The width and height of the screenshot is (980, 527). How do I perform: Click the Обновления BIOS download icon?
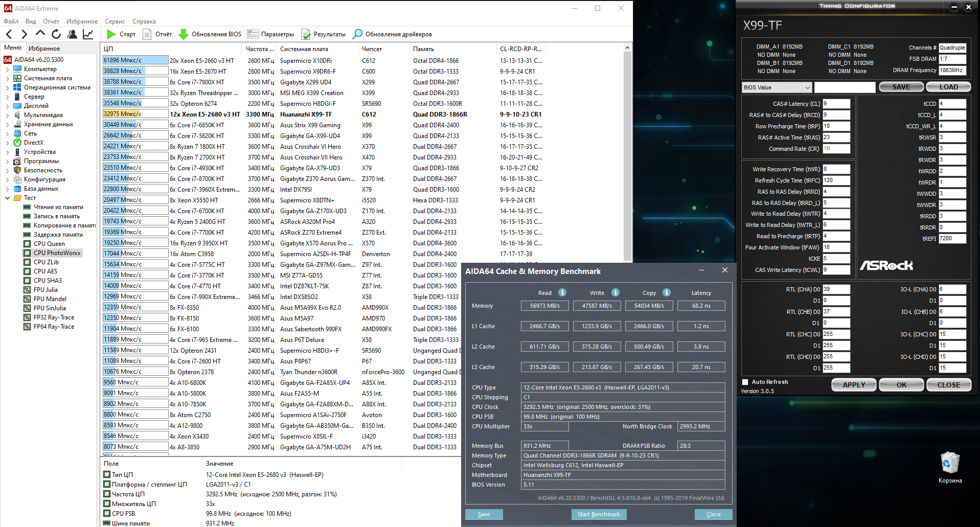coord(184,34)
